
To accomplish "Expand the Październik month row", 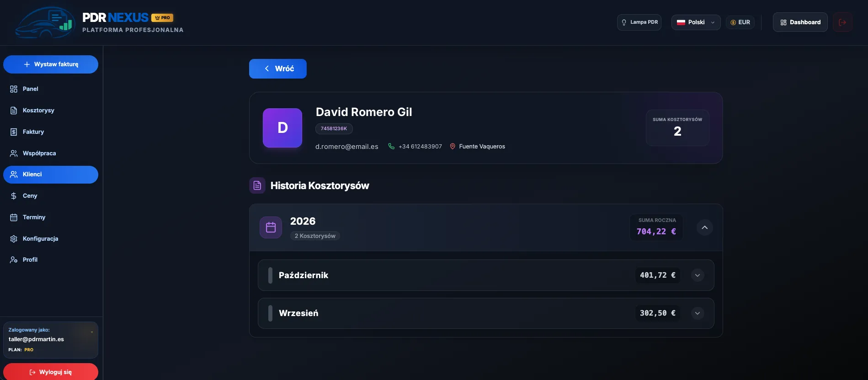I will [x=698, y=275].
